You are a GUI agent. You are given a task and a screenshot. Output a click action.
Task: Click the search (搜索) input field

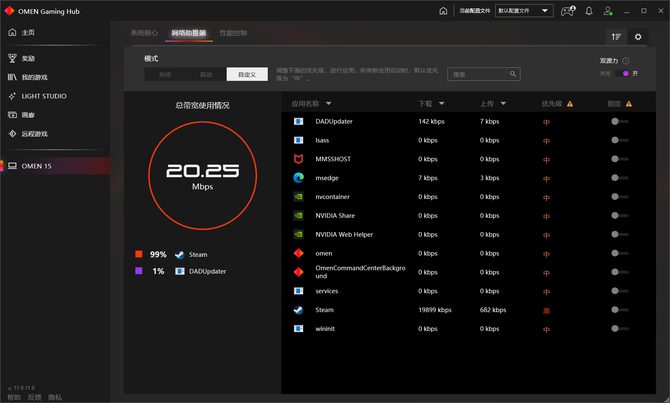tap(483, 74)
